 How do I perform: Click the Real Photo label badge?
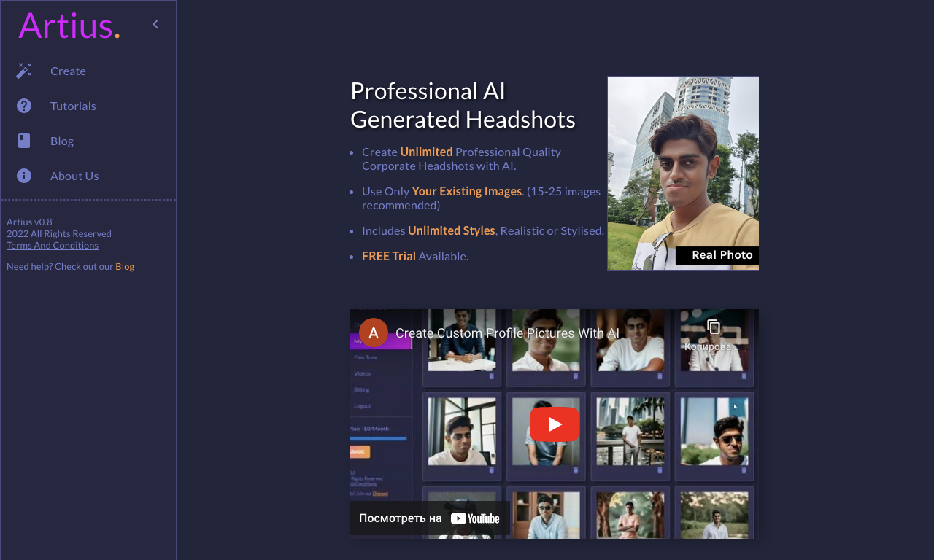717,255
